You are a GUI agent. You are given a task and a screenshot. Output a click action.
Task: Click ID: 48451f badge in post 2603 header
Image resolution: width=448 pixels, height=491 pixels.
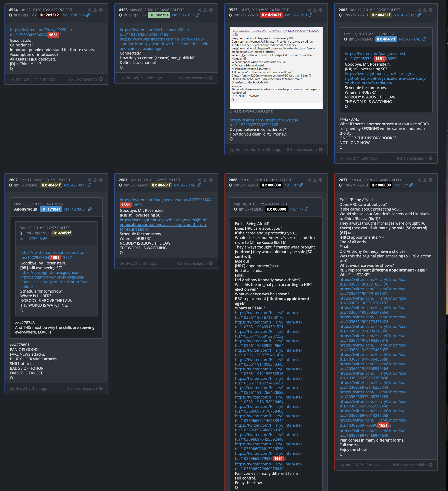click(381, 15)
